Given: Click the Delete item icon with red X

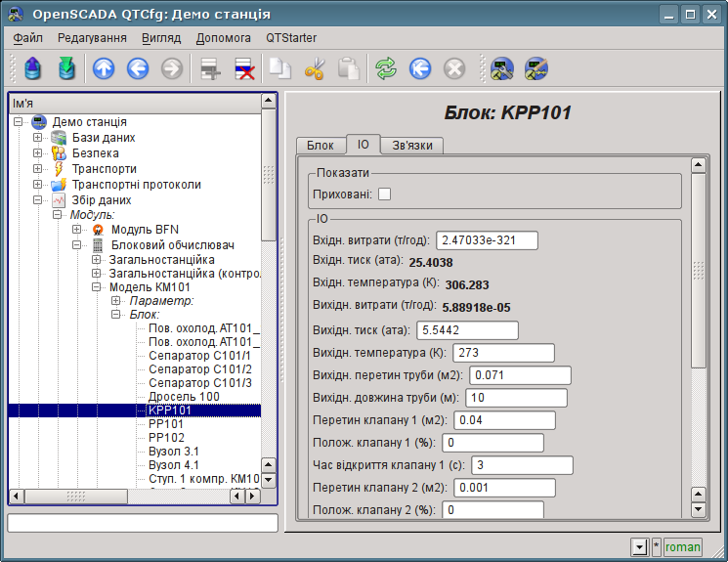Looking at the screenshot, I should 243,68.
